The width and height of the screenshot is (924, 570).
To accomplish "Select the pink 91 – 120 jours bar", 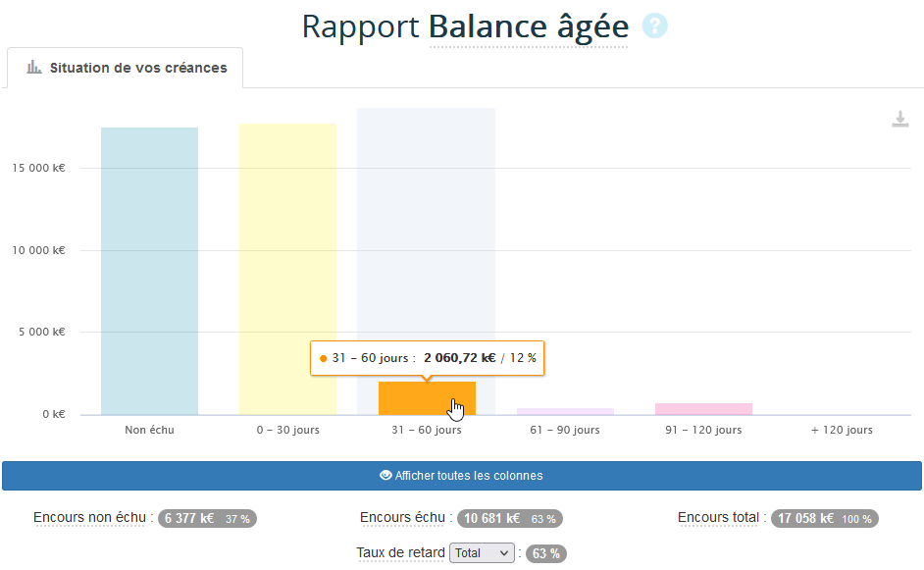I will pyautogui.click(x=703, y=407).
